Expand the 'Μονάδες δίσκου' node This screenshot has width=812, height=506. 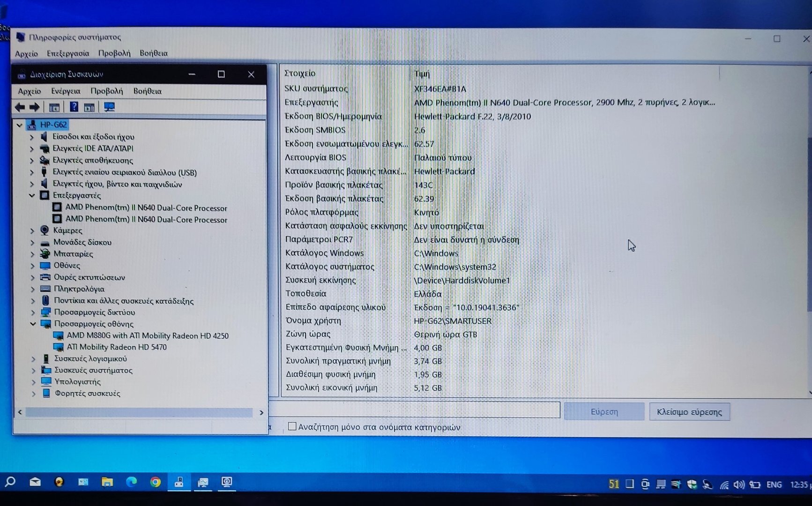32,242
